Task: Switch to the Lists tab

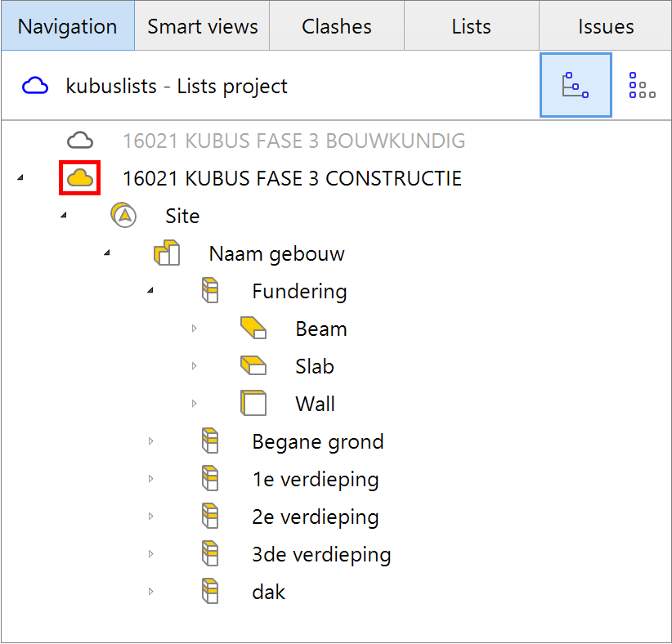Action: coord(472,25)
